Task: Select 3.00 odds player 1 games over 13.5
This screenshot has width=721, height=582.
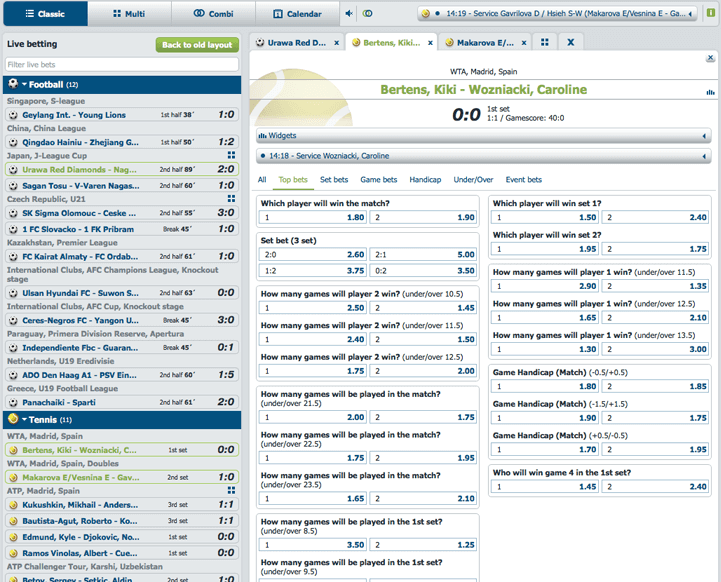Action: click(x=655, y=349)
